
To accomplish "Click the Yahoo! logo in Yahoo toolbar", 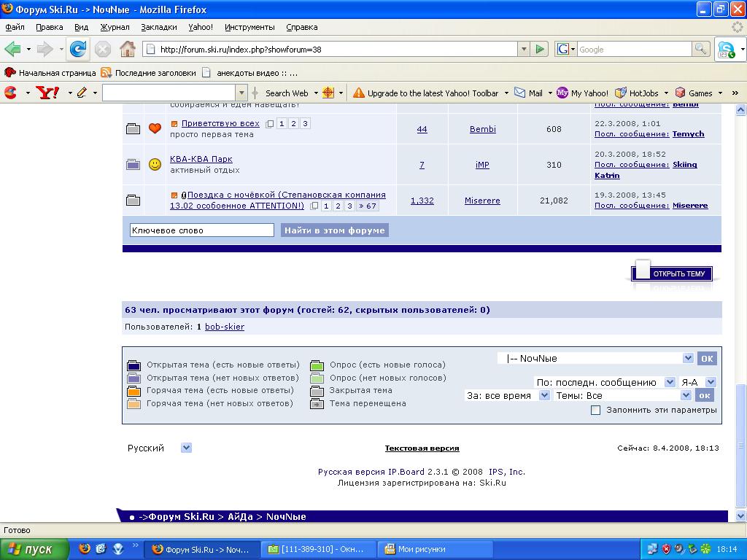I will [47, 93].
